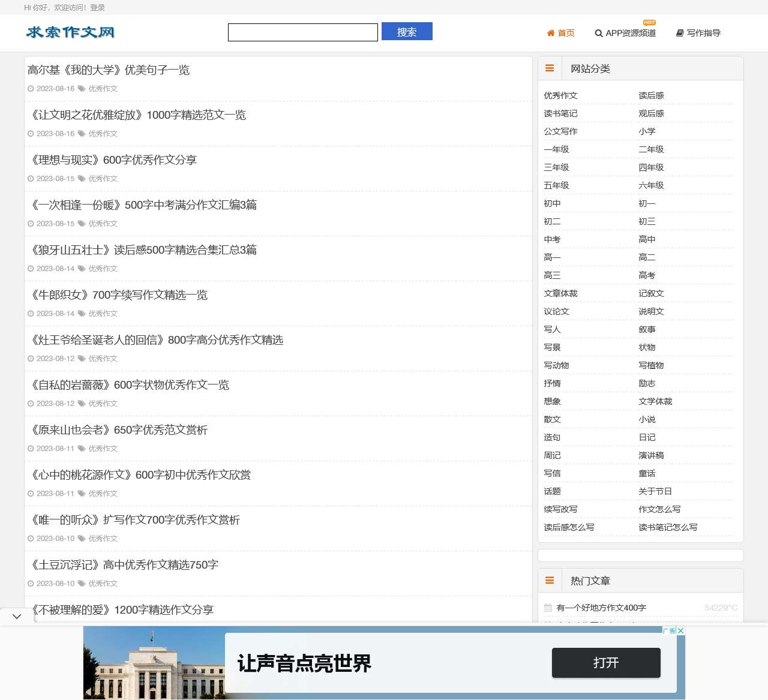Select the 童话 category

[647, 473]
